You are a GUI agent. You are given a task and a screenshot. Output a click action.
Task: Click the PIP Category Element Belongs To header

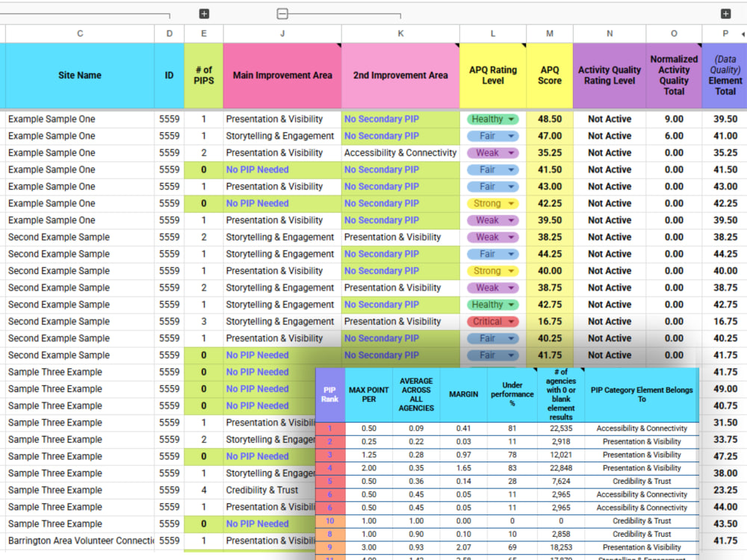642,394
